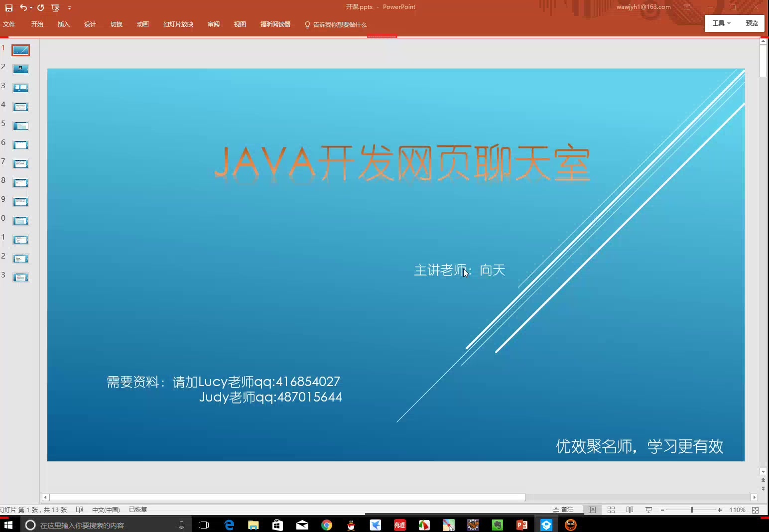Click the title JAVA开发网页聊天室

click(402, 163)
